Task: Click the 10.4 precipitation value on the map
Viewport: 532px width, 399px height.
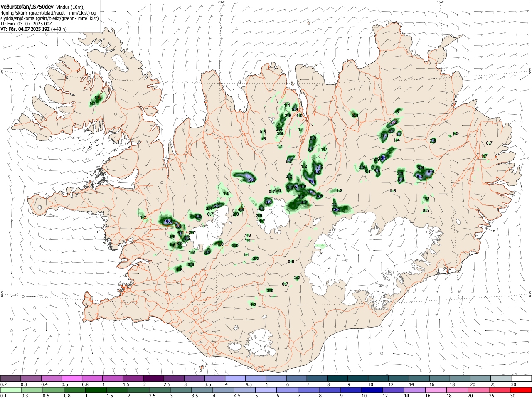Action: point(168,222)
